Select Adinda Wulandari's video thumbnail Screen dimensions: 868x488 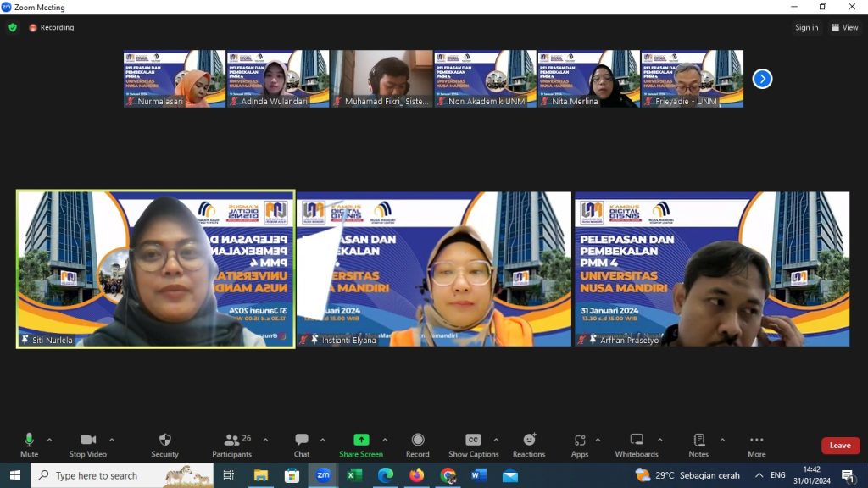tap(278, 79)
